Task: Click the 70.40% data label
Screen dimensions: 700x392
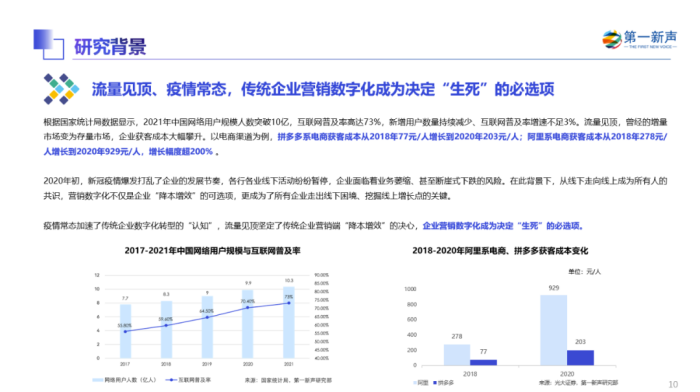Action: click(x=248, y=301)
